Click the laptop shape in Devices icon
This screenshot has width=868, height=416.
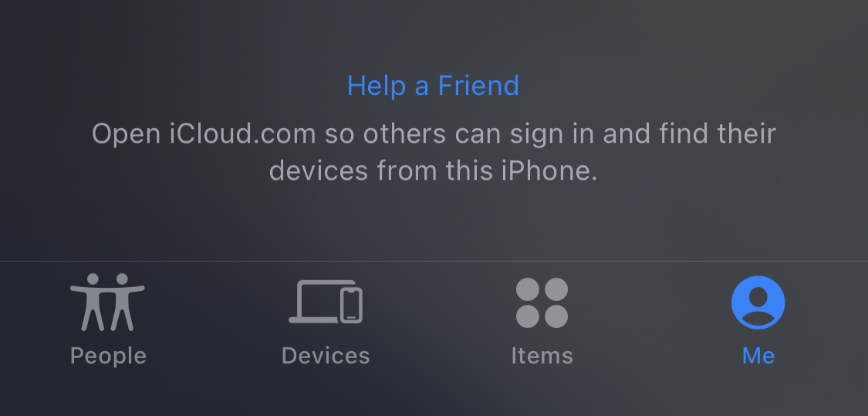click(315, 302)
